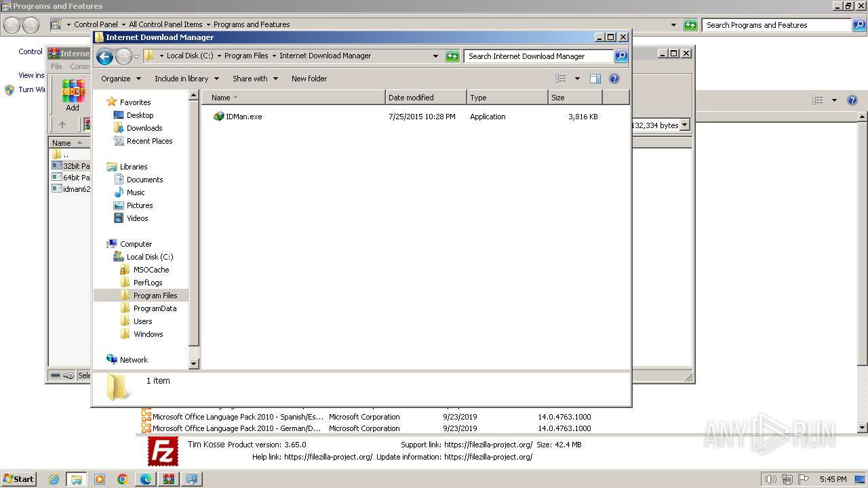868x488 pixels.
Task: Show the preview pane icon
Action: 595,79
